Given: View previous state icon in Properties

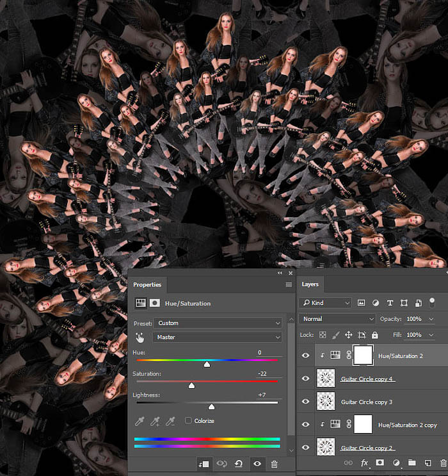Looking at the screenshot, I should [221, 464].
